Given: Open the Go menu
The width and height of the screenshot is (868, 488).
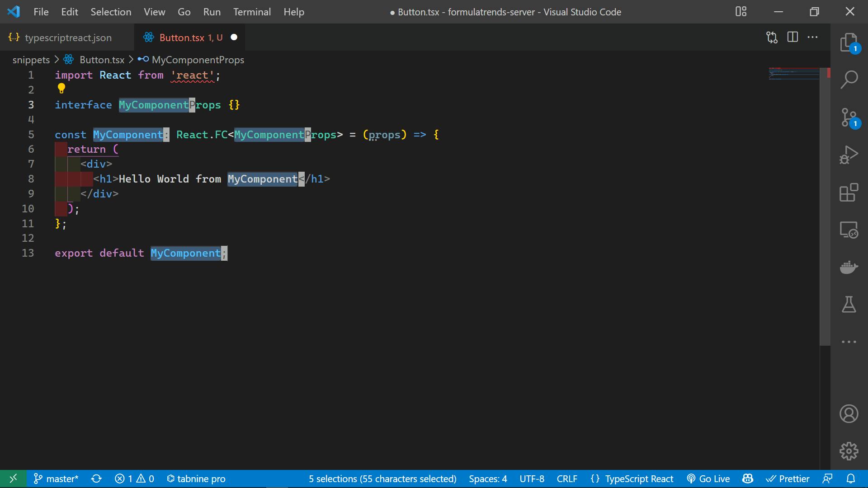Looking at the screenshot, I should tap(184, 12).
